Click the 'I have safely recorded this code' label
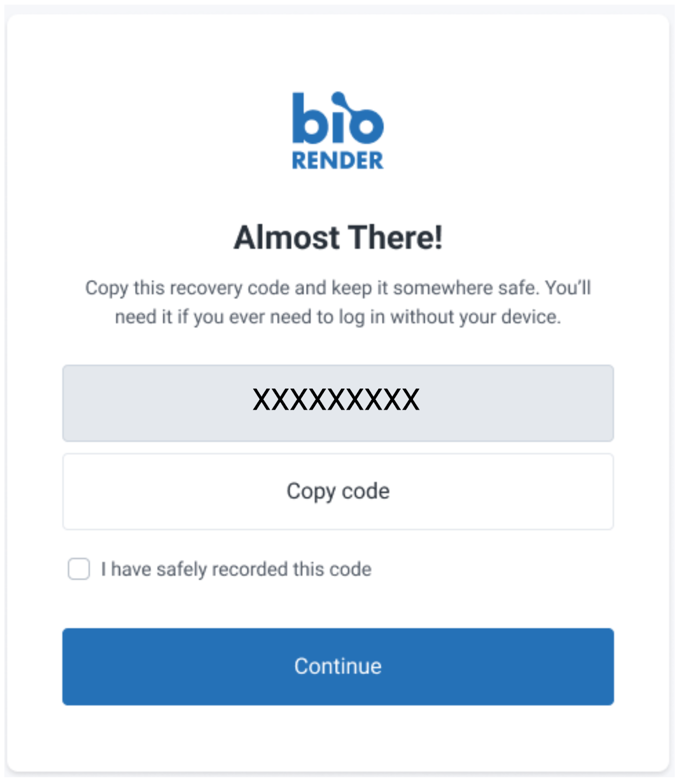This screenshot has height=784, width=679. (x=236, y=569)
